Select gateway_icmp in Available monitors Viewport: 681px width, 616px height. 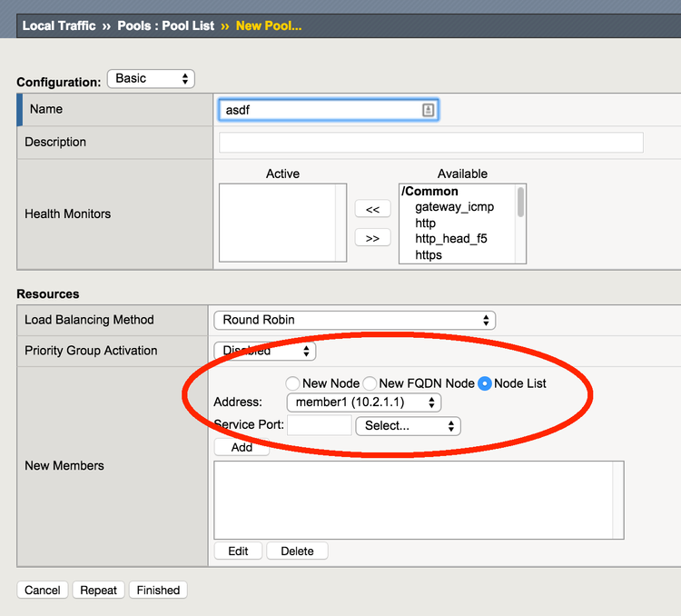(454, 207)
